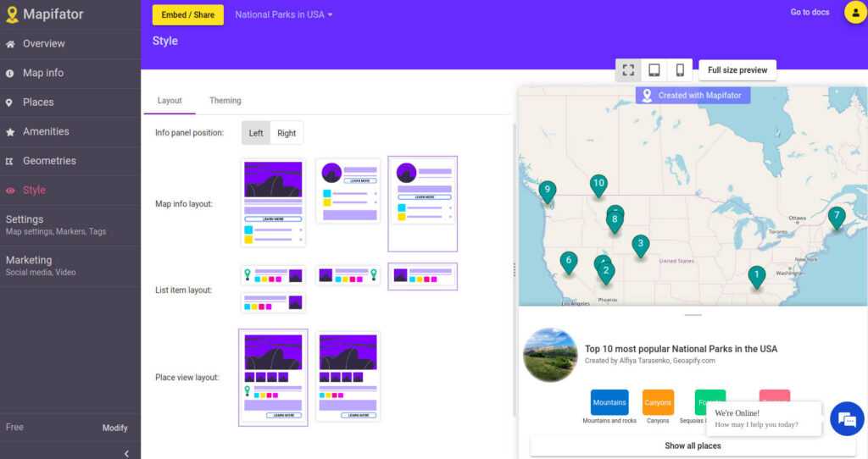Image resolution: width=868 pixels, height=459 pixels.
Task: Click the Style eye icon in sidebar
Action: pos(10,191)
